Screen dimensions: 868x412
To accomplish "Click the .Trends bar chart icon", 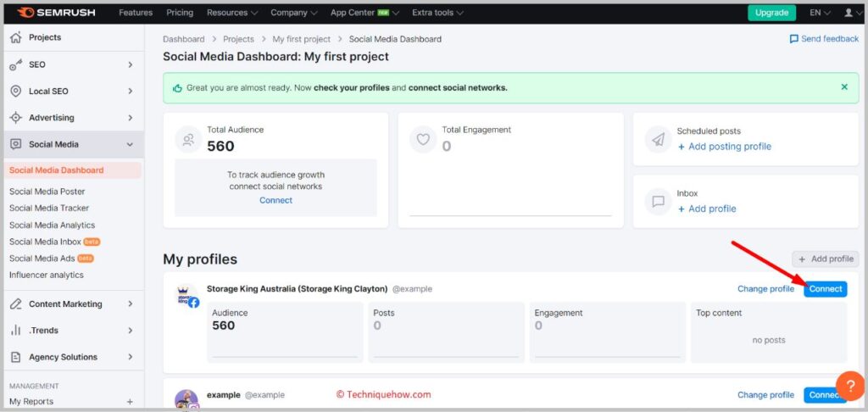I will point(16,331).
